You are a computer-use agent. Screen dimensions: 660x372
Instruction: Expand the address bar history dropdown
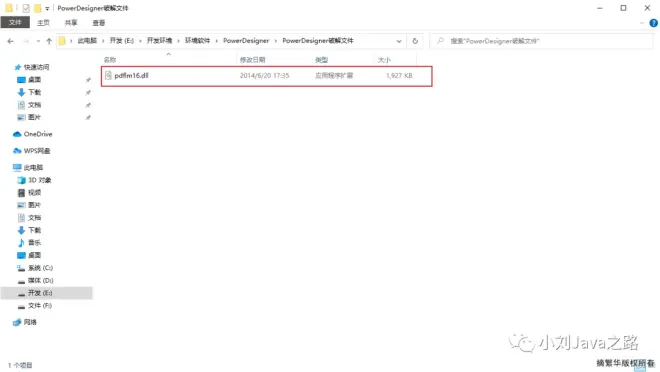point(399,41)
